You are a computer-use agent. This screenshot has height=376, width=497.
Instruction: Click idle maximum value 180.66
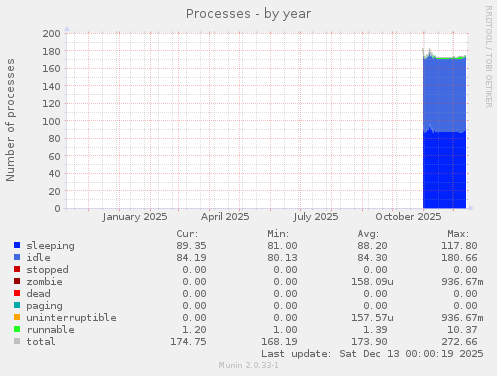(459, 258)
